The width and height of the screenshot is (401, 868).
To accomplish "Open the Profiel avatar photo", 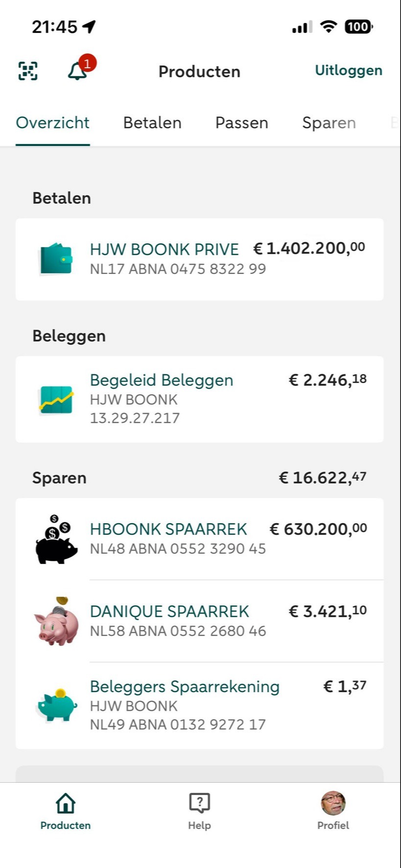I will tap(333, 803).
